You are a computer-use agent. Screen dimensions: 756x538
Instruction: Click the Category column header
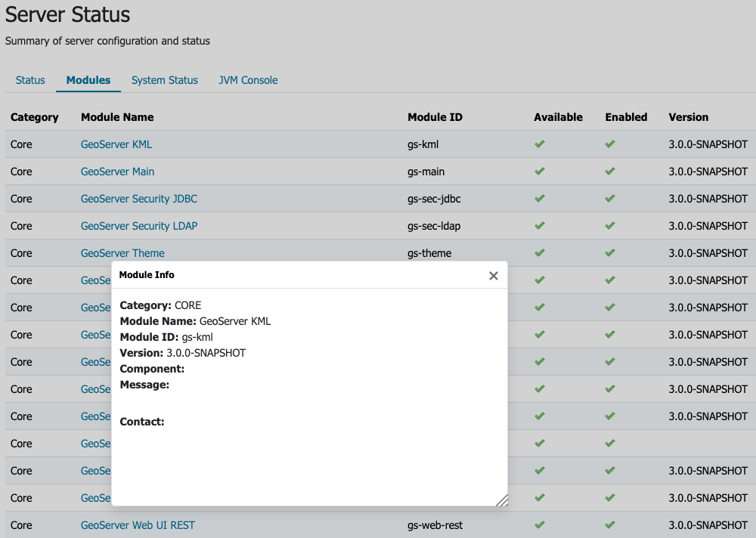pyautogui.click(x=34, y=117)
